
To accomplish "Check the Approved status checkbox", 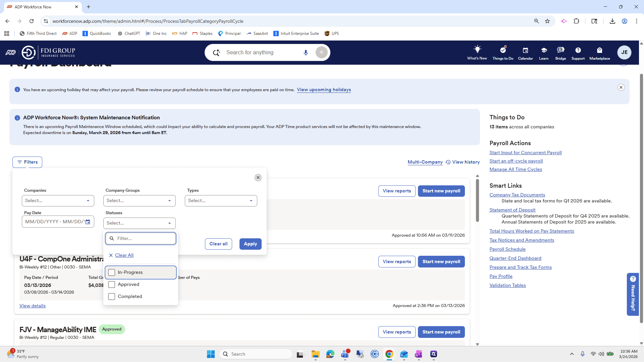I will click(112, 285).
